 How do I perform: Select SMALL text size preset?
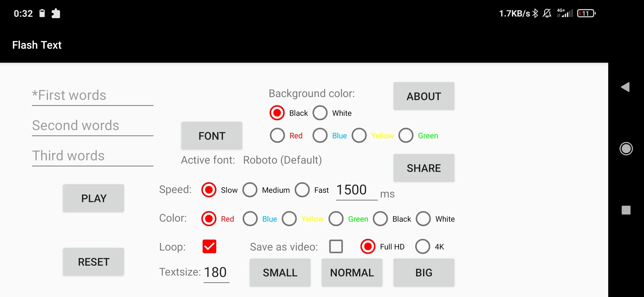280,272
